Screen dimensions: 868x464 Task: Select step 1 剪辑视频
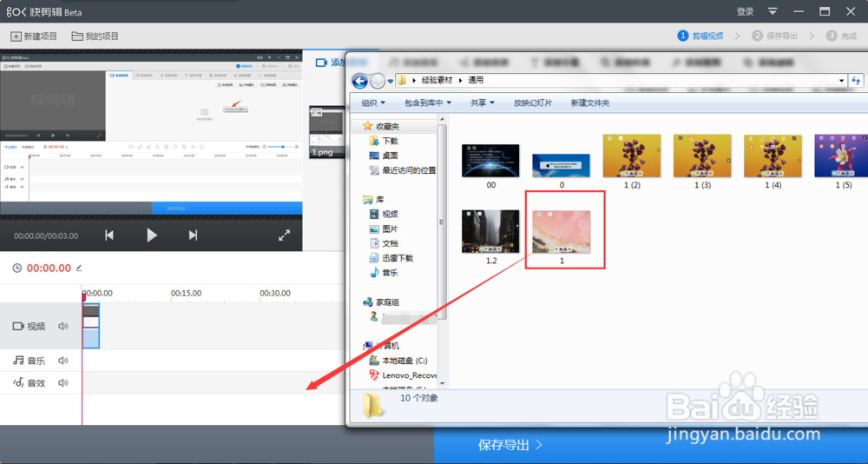[x=700, y=36]
